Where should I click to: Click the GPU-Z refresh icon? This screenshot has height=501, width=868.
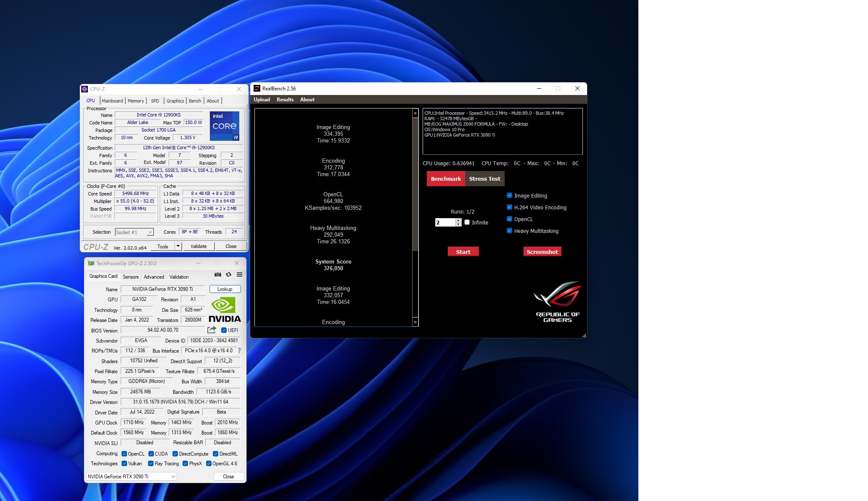point(229,274)
